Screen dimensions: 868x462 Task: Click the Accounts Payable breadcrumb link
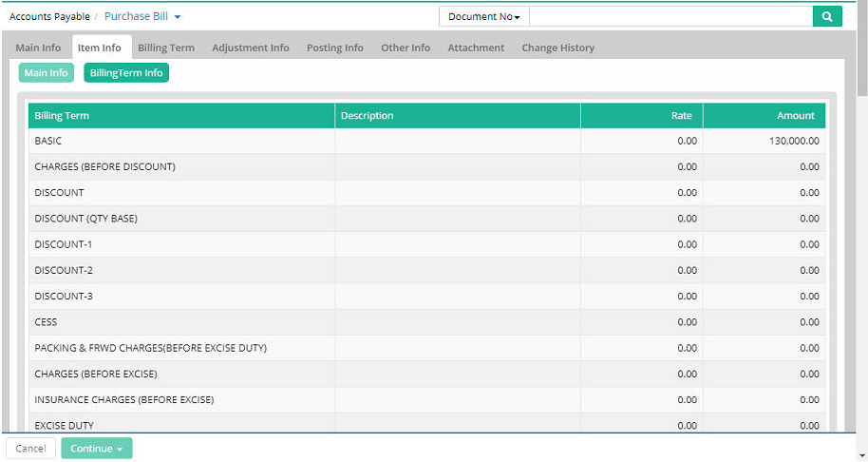tap(49, 17)
